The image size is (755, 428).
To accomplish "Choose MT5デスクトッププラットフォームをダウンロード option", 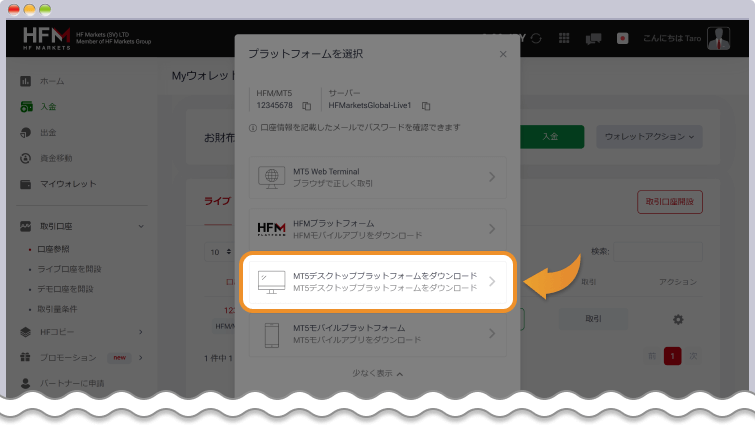I will tap(378, 282).
